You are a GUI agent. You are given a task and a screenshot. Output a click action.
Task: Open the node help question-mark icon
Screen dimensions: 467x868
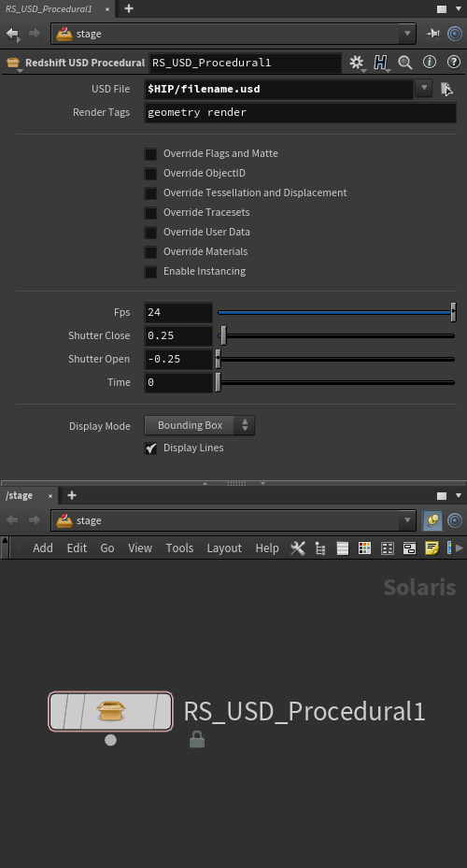[x=454, y=62]
